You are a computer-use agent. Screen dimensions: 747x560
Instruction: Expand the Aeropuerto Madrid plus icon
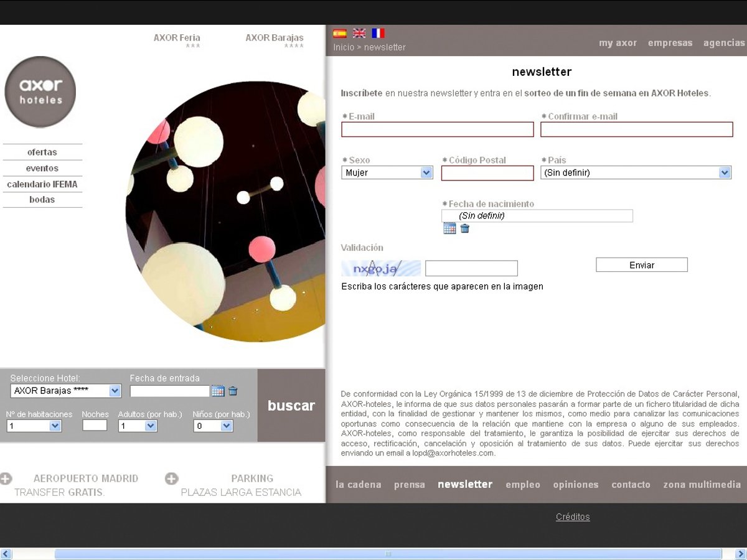(6, 478)
